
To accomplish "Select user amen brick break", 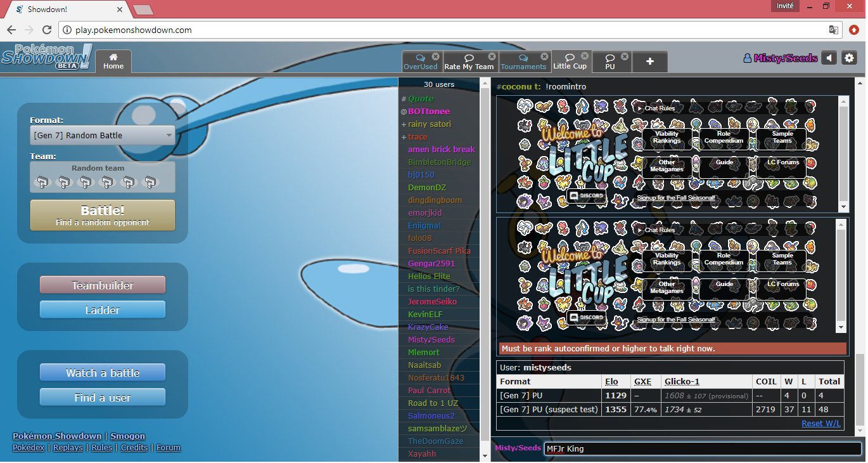I will [438, 149].
